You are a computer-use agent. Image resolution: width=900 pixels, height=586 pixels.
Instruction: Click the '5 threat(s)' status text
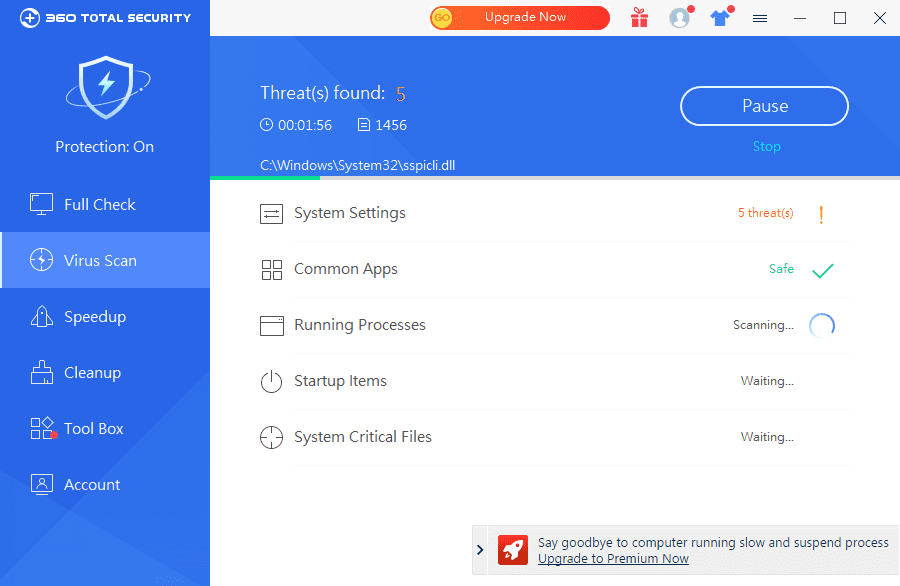click(766, 213)
